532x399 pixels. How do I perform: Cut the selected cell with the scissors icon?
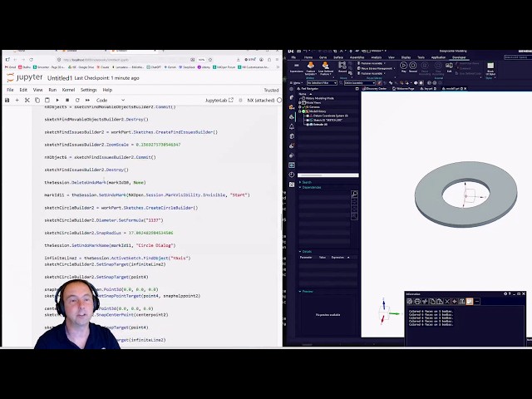(27, 100)
